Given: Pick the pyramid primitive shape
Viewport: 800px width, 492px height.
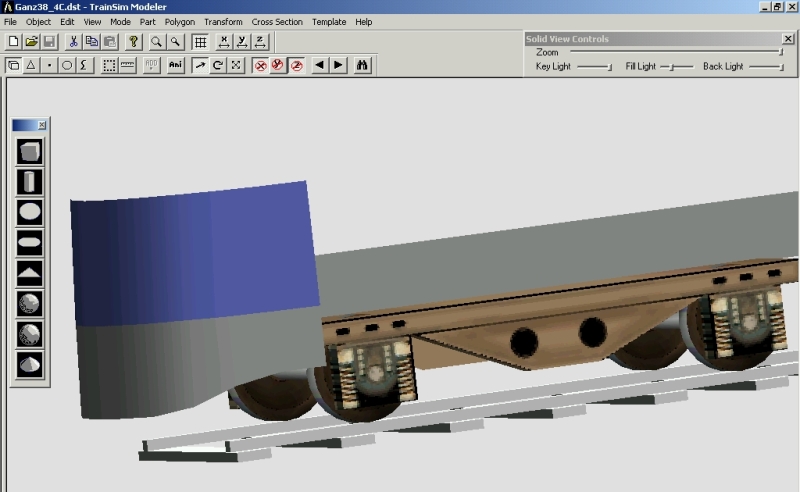Looking at the screenshot, I should 30,272.
